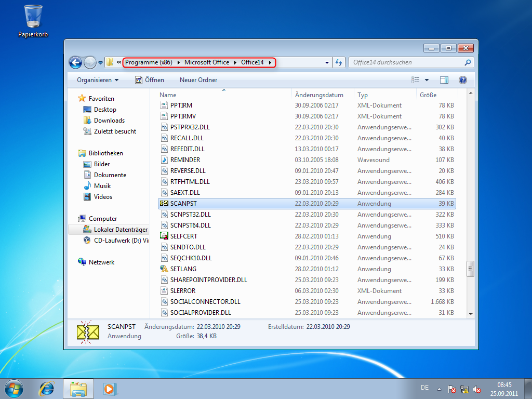Viewport: 532px width, 399px height.
Task: Click the SCANPST preview icon in details pane
Action: (87, 330)
